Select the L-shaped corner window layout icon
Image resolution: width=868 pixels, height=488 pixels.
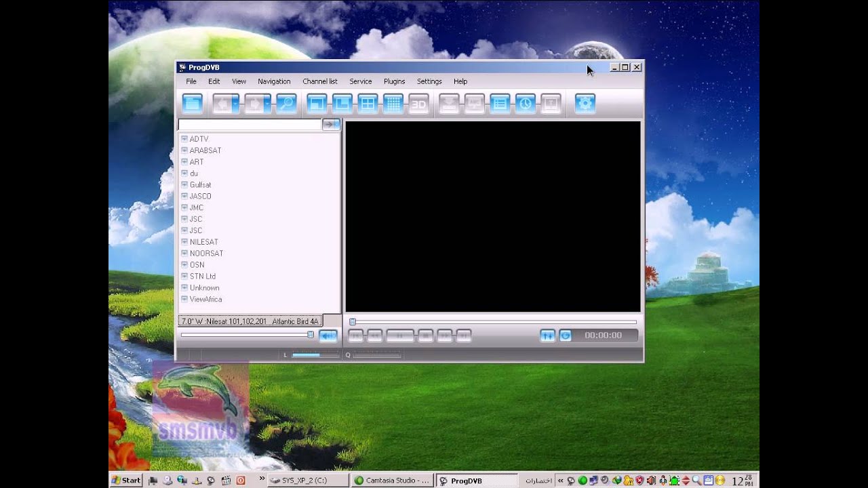342,103
